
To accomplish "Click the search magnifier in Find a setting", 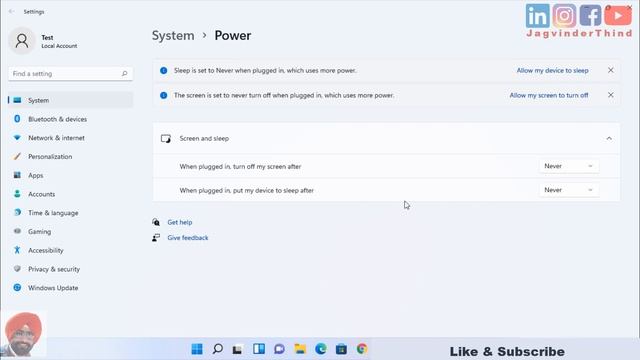I will [x=124, y=73].
